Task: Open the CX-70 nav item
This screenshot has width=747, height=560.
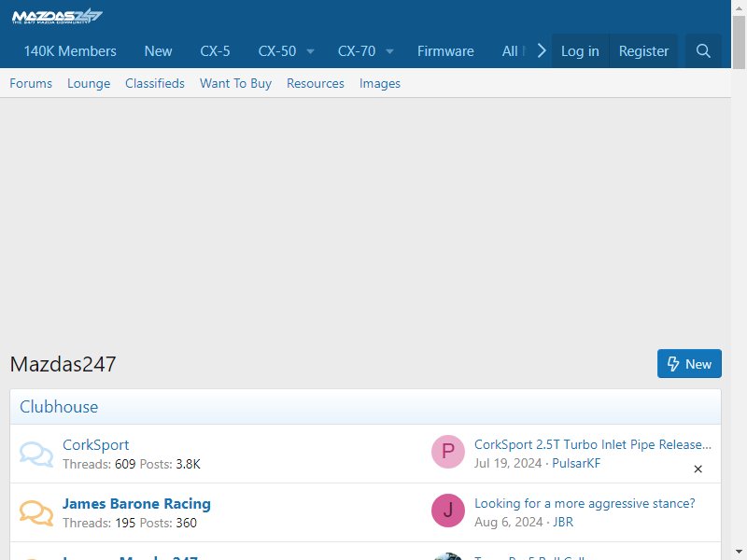Action: coord(357,51)
